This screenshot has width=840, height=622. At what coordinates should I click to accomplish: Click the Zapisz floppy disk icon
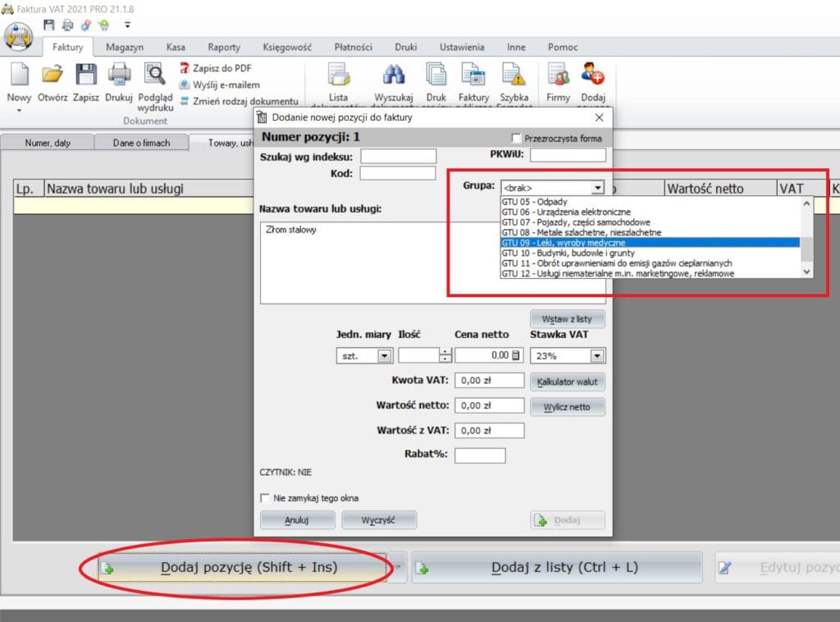coord(85,76)
